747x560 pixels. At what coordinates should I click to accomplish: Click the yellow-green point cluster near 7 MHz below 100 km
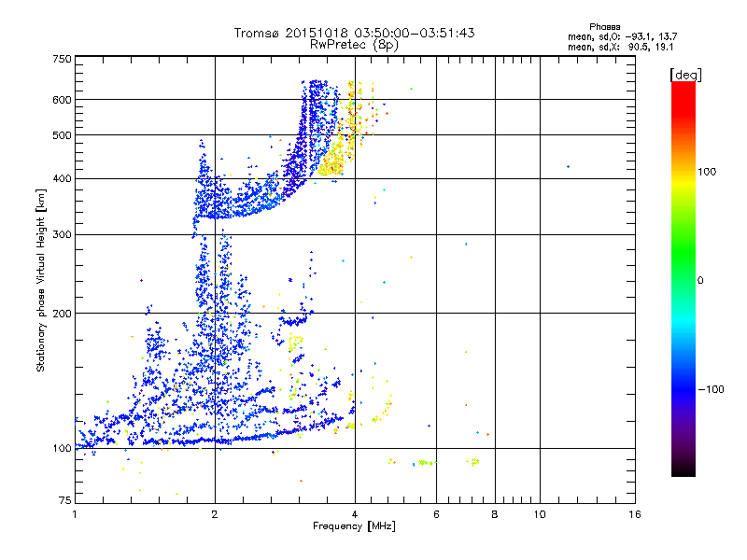coord(473,461)
